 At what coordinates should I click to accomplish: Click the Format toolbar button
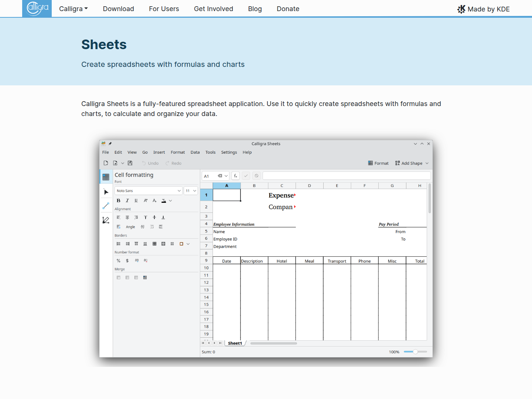click(378, 163)
